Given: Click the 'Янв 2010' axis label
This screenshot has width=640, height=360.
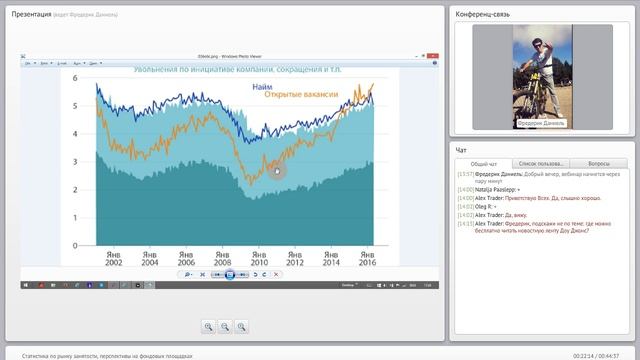Looking at the screenshot, I should [x=259, y=259].
